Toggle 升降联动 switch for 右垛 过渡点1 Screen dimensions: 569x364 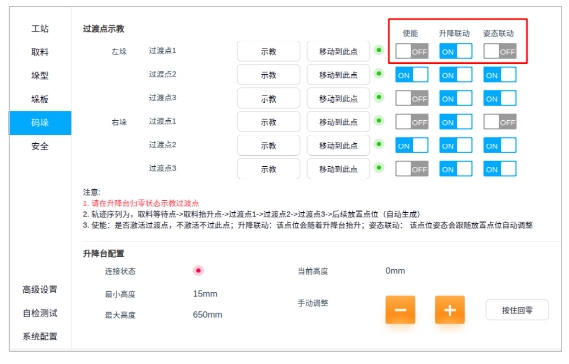(x=456, y=122)
